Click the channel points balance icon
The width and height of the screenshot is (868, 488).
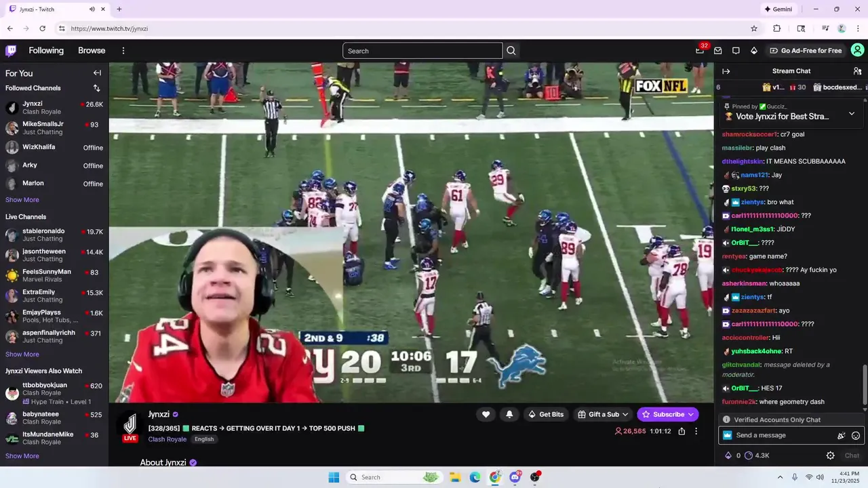tap(749, 455)
